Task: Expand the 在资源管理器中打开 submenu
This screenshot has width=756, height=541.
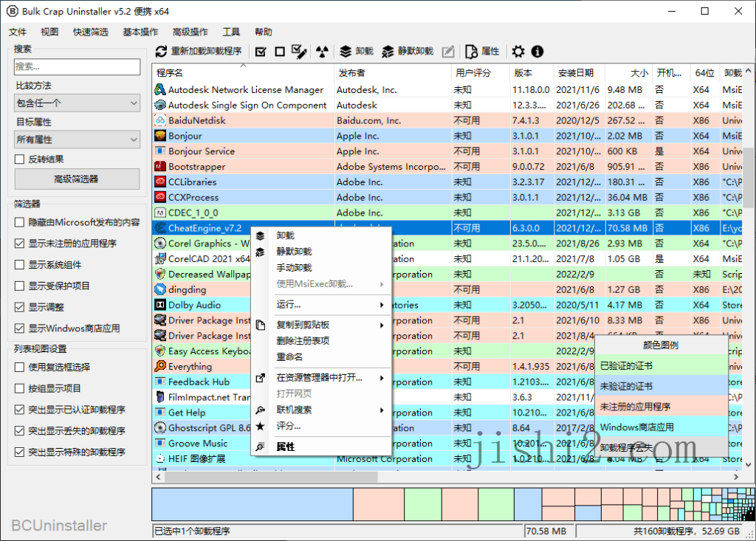Action: pyautogui.click(x=320, y=378)
